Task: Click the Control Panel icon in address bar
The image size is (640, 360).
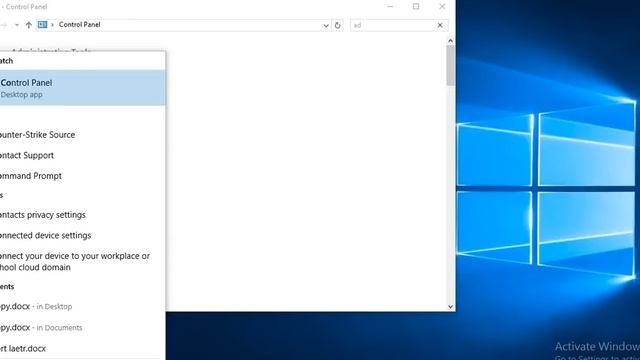Action: click(42, 24)
